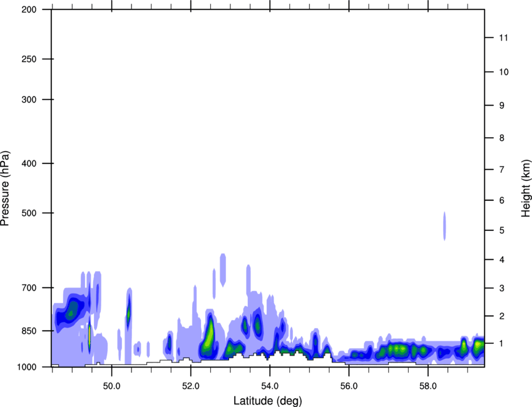Image resolution: width=532 pixels, height=407 pixels.
Task: Click the green contour core near latitude 50.4
Action: click(x=128, y=314)
